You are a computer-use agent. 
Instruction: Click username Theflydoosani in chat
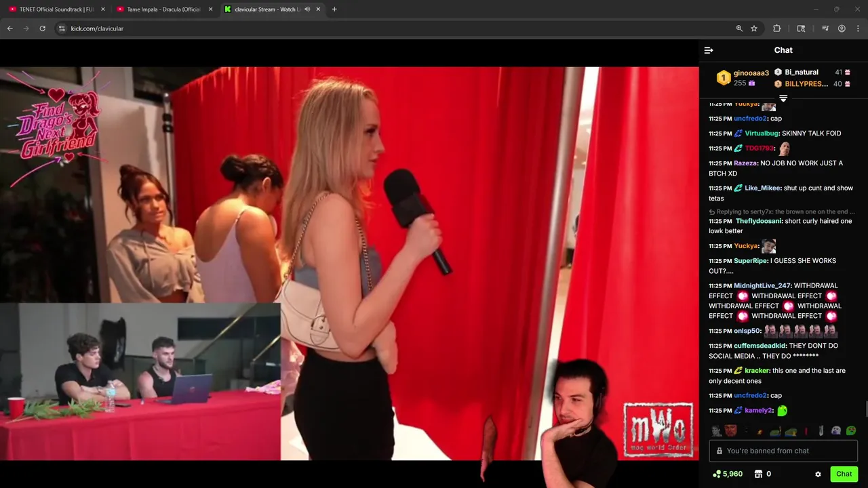pyautogui.click(x=759, y=221)
